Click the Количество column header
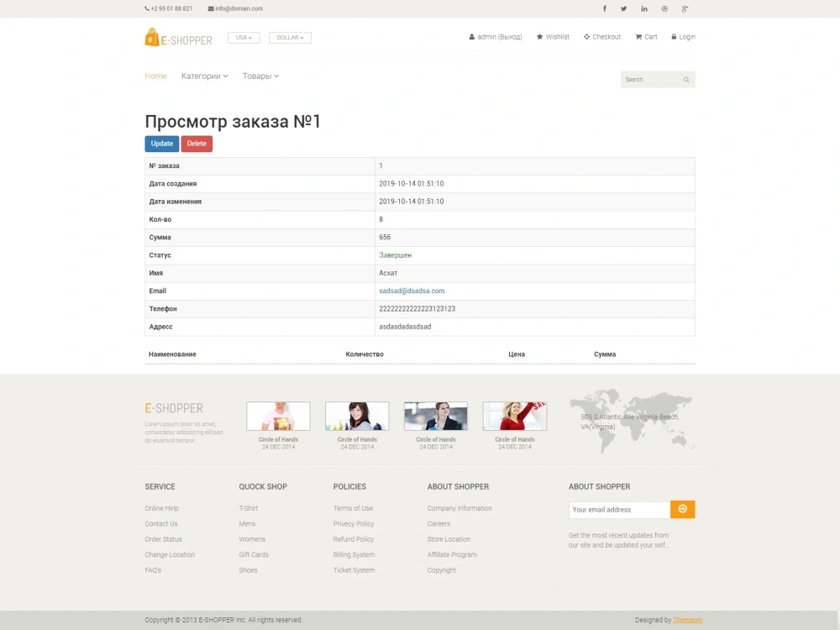Screen dimensions: 840x630 (x=365, y=354)
